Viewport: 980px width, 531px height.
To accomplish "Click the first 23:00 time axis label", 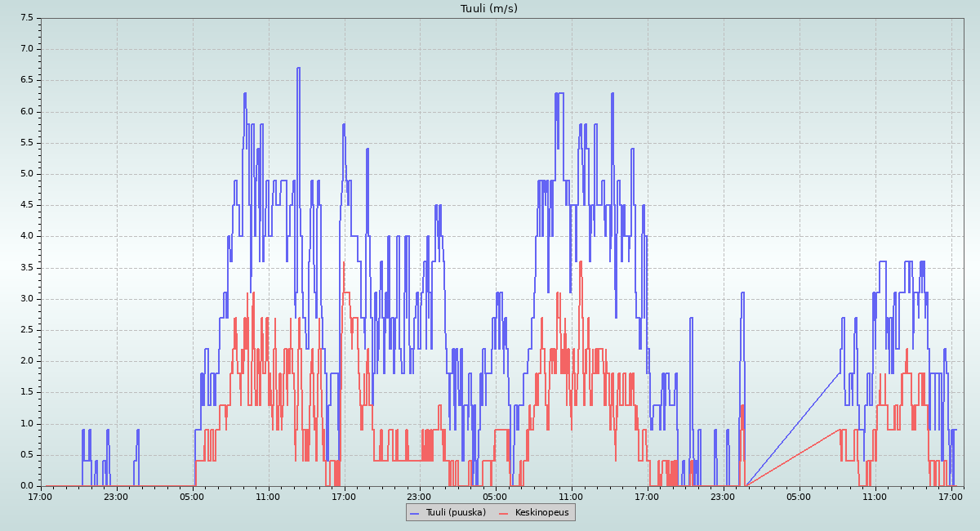I will pos(117,496).
